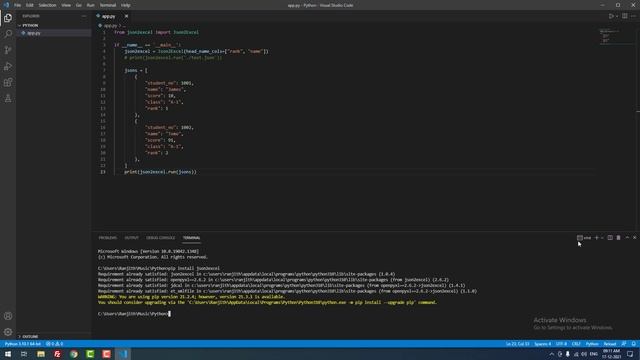640x360 pixels.
Task: Maximize the panel with chevron up
Action: coord(627,238)
